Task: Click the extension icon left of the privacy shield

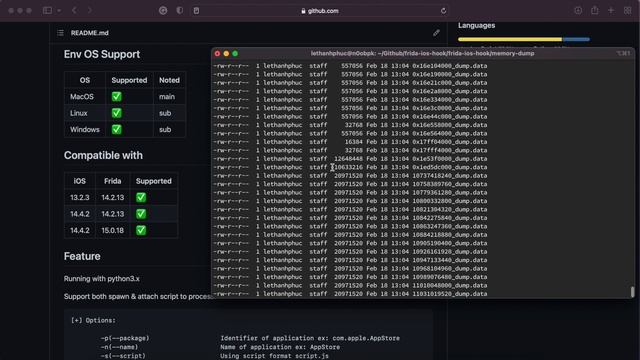Action: coord(163,11)
